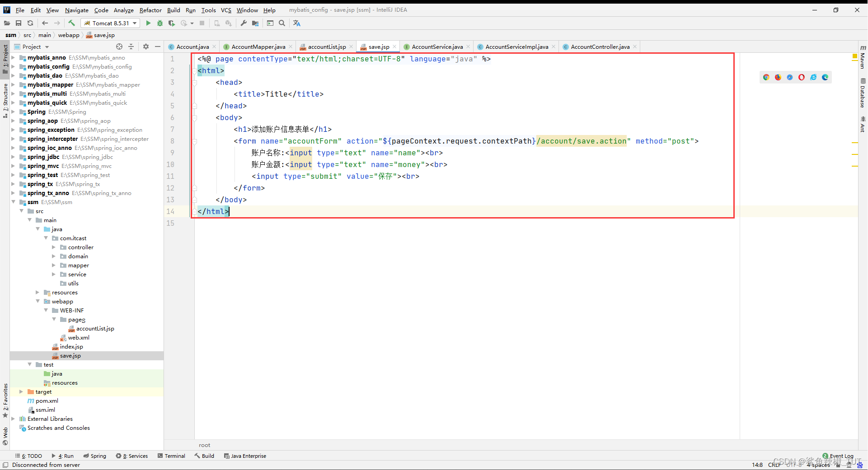Click the Translate toolbar icon
Viewport: 868px width, 470px height.
(x=296, y=23)
